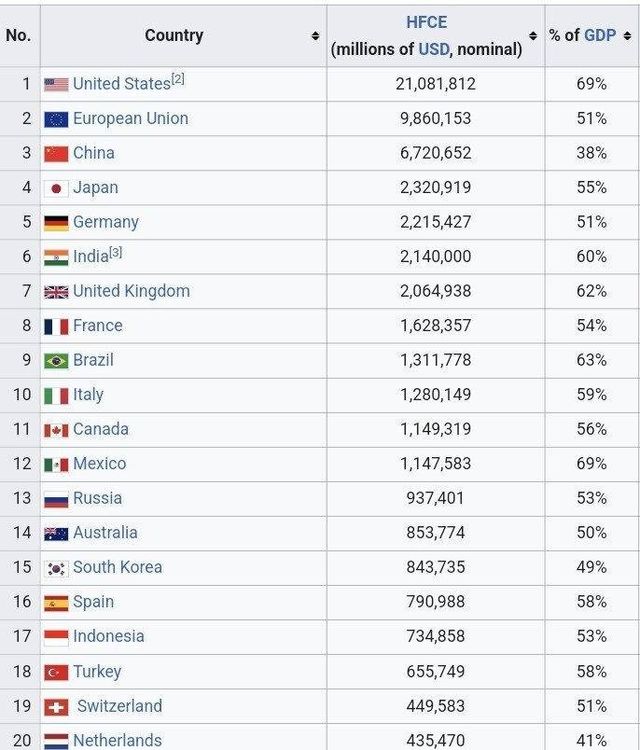This screenshot has height=750, width=640.
Task: Sort table by Country column
Action: click(316, 36)
